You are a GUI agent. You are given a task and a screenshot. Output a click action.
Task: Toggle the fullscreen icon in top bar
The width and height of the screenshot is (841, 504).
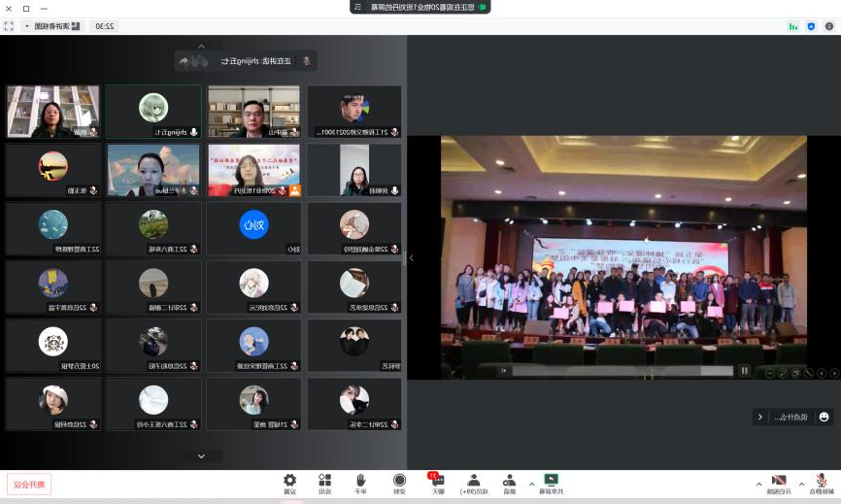point(9,26)
